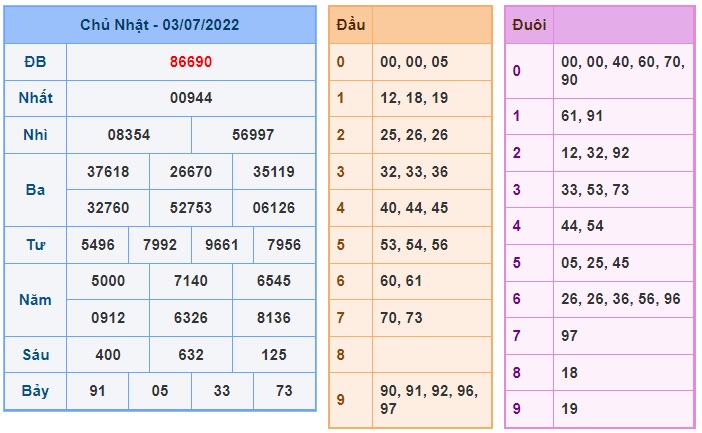Select fourth prize number 7992
The width and height of the screenshot is (702, 433).
[x=160, y=245]
